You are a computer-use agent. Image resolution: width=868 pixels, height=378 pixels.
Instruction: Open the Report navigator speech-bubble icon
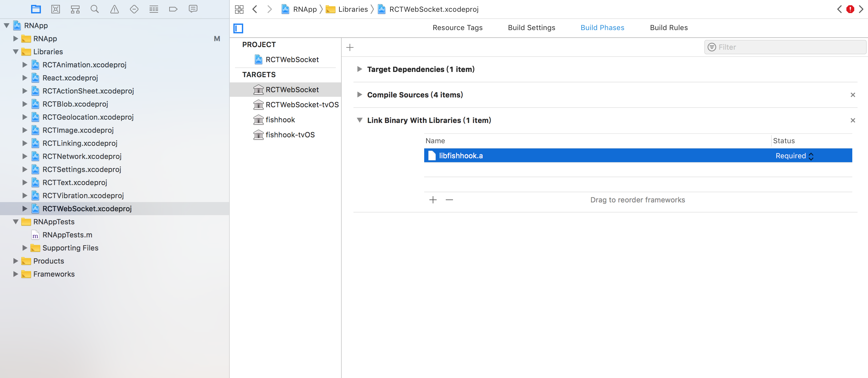[x=193, y=9]
